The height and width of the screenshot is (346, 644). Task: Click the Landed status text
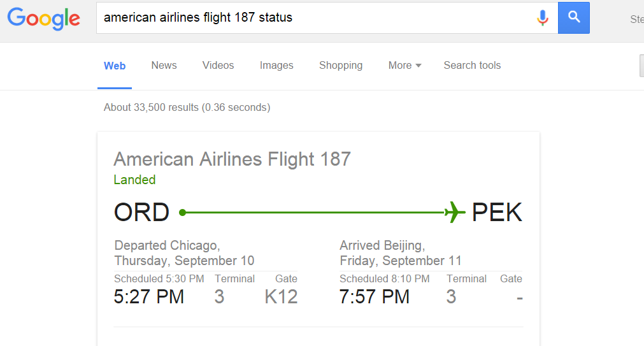(x=134, y=180)
